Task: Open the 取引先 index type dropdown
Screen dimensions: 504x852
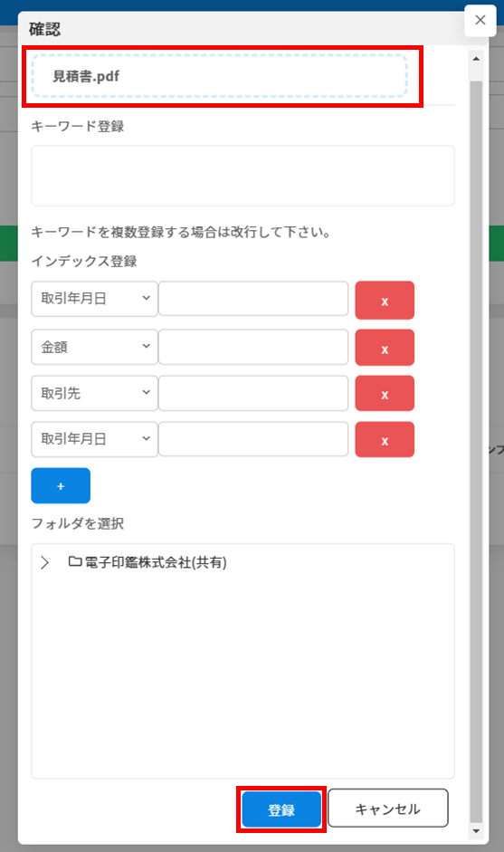Action: [94, 393]
